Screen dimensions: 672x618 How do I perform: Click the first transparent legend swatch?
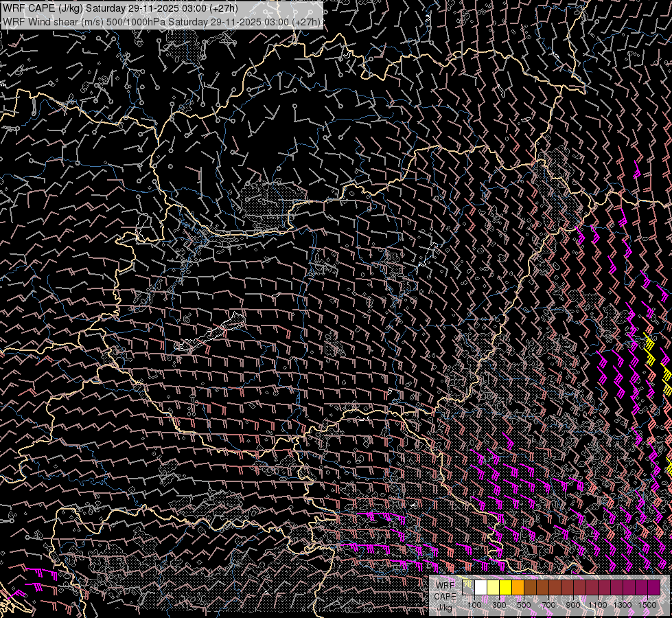click(469, 588)
